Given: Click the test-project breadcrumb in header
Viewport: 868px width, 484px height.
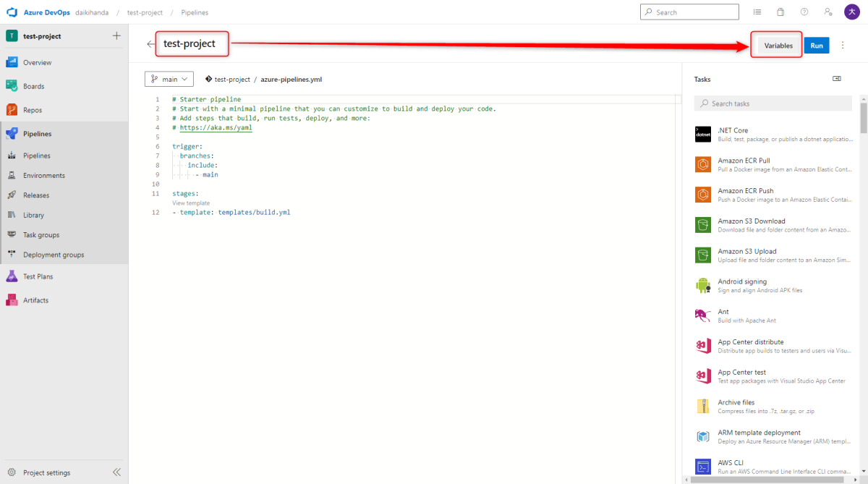Looking at the screenshot, I should (145, 12).
